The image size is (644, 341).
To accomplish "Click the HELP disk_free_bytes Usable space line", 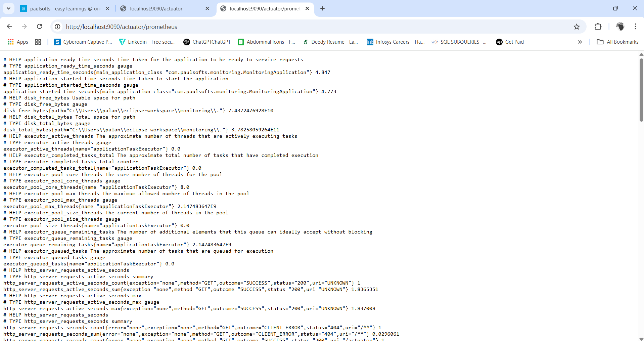I will pyautogui.click(x=70, y=98).
